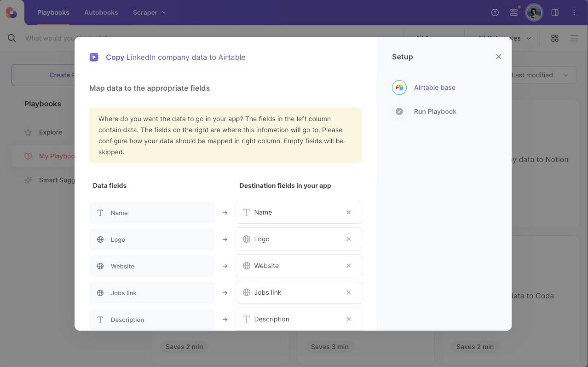Viewport: 588px width, 367px height.
Task: Open the activity list icon in header
Action: (514, 12)
